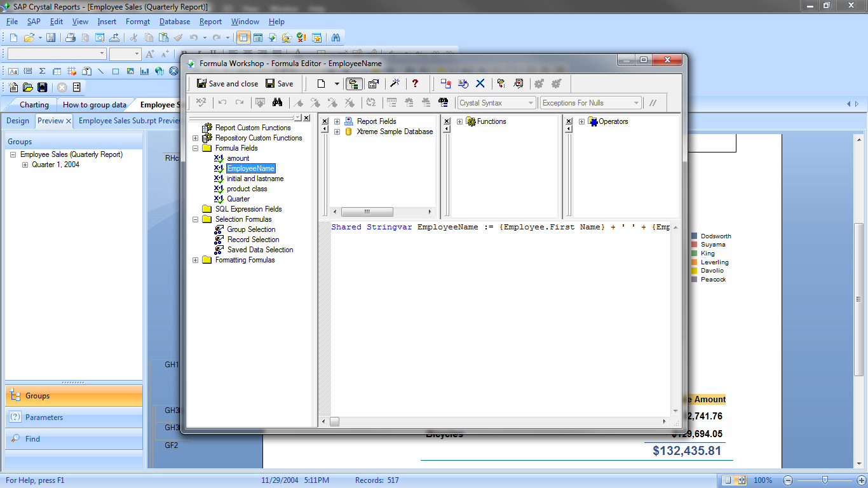The image size is (868, 488).
Task: Click the comment slashes icon
Action: click(653, 102)
